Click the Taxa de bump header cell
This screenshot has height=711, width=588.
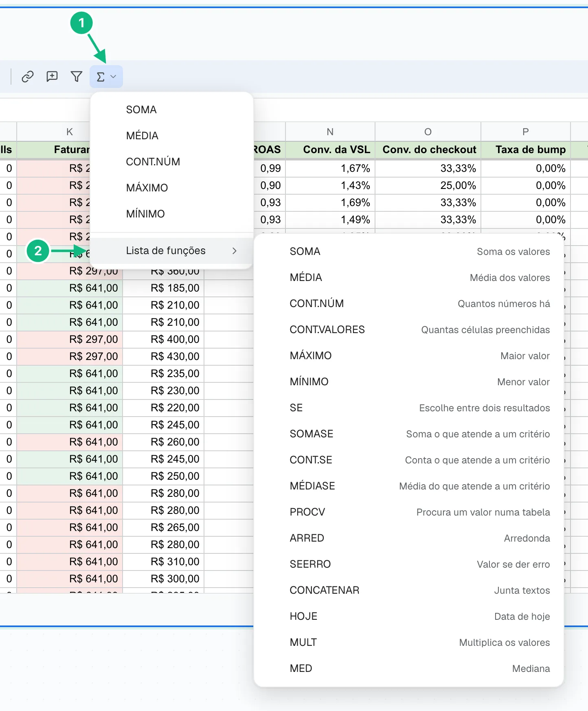pos(526,149)
